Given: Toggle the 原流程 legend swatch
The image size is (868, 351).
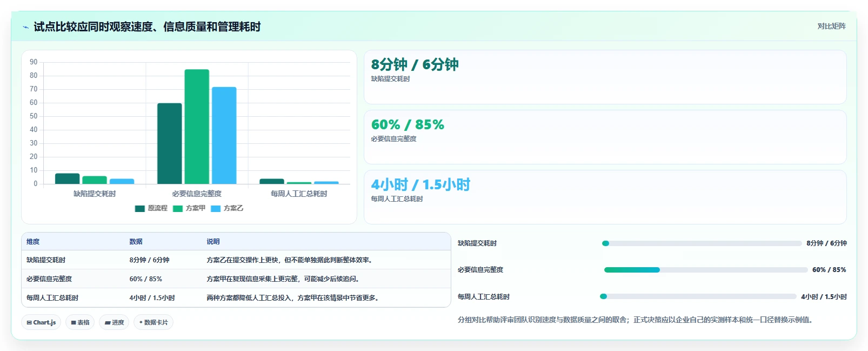Looking at the screenshot, I should [140, 208].
